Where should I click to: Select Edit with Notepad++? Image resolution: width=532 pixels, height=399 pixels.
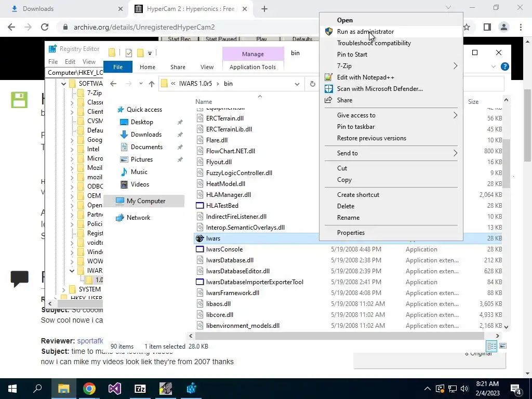tap(365, 77)
